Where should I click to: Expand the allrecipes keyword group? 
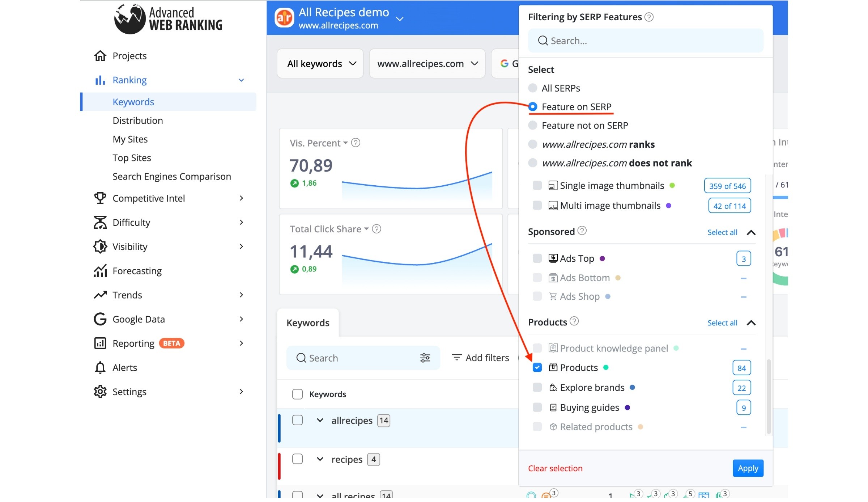pos(320,421)
